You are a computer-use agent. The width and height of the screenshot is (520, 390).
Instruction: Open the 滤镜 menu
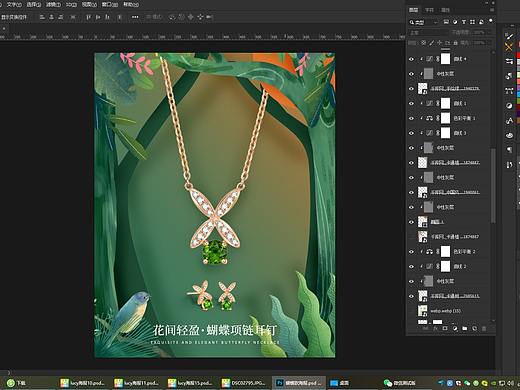coord(53,4)
